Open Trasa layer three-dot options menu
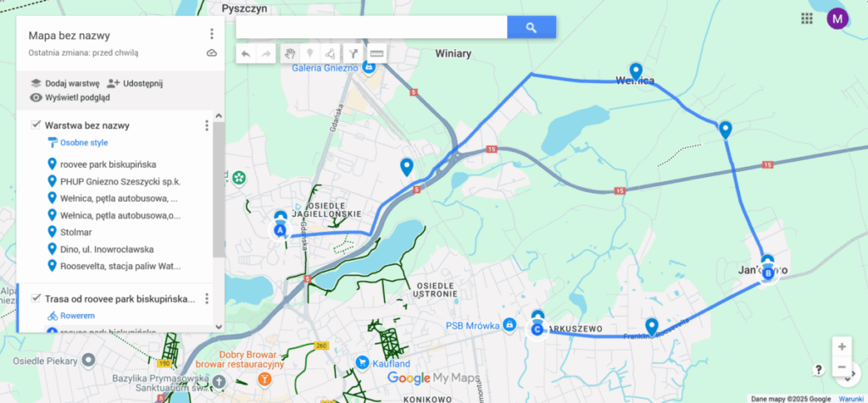This screenshot has width=868, height=403. coord(207,299)
